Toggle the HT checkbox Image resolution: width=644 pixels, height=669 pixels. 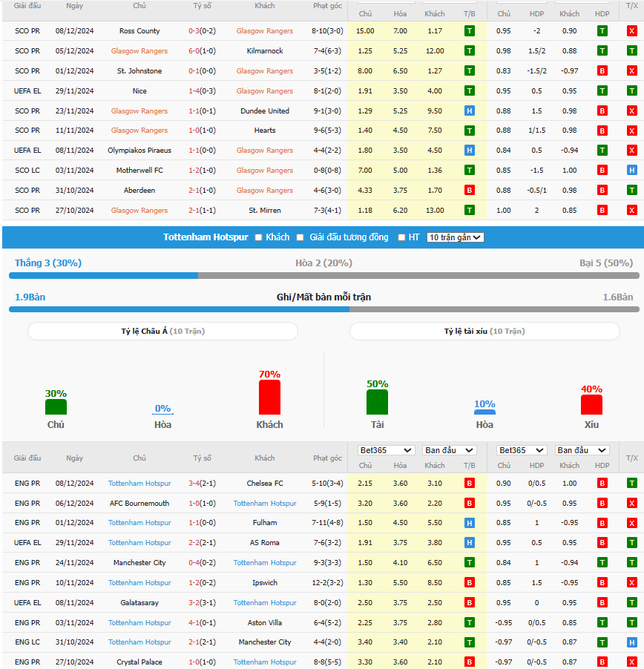click(x=401, y=237)
